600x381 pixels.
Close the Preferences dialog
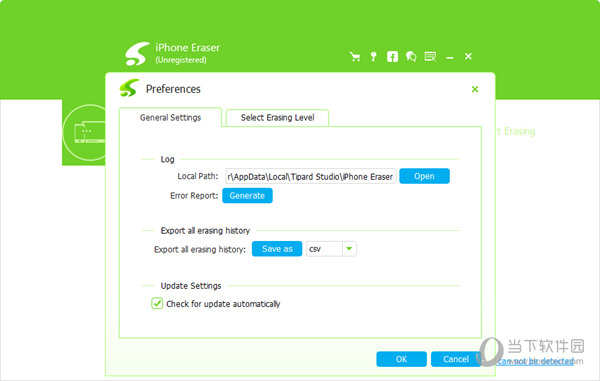click(475, 89)
